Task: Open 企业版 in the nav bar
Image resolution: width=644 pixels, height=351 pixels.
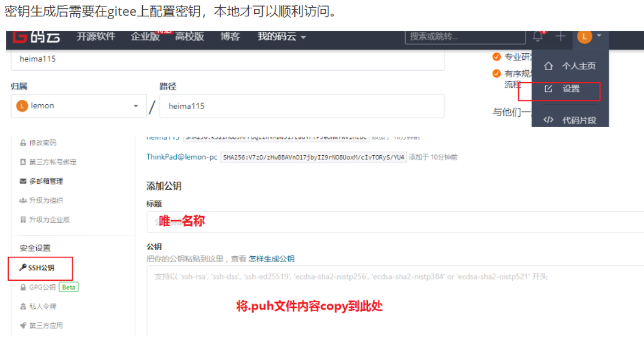Action: [x=145, y=37]
